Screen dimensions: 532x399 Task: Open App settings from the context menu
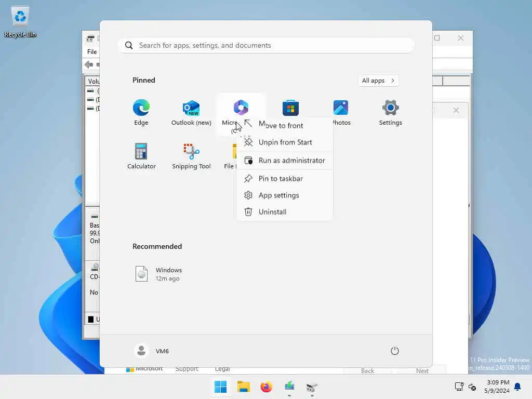tap(284, 195)
